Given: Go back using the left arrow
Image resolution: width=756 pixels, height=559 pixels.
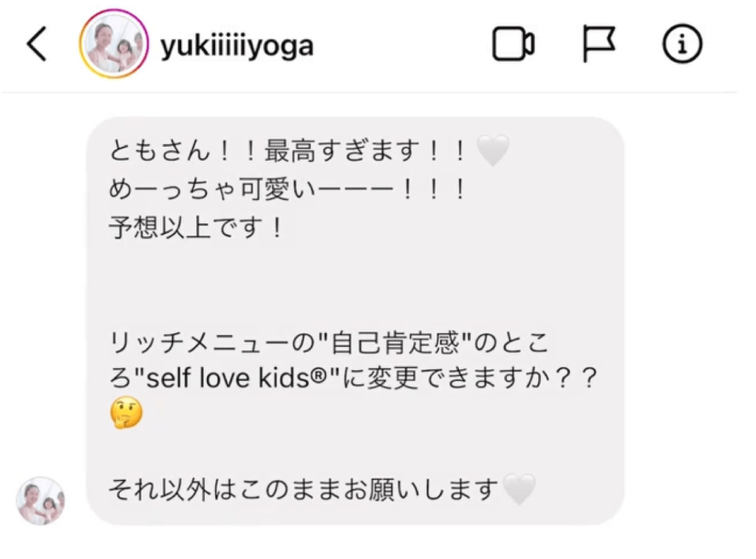Looking at the screenshot, I should pos(37,44).
